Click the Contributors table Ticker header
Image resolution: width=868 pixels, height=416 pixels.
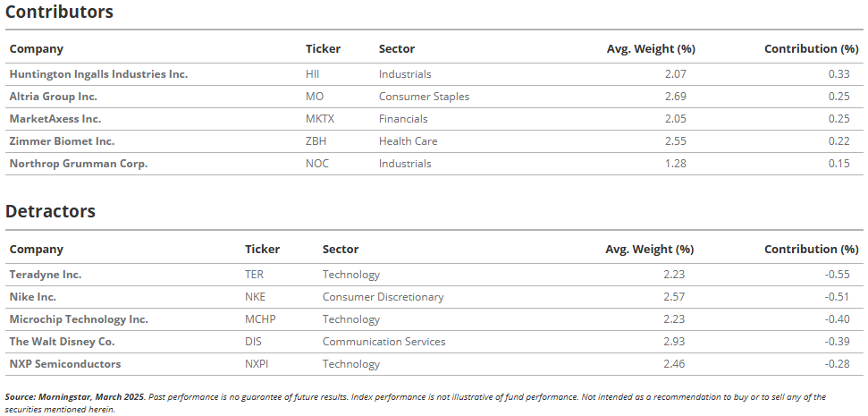(324, 48)
